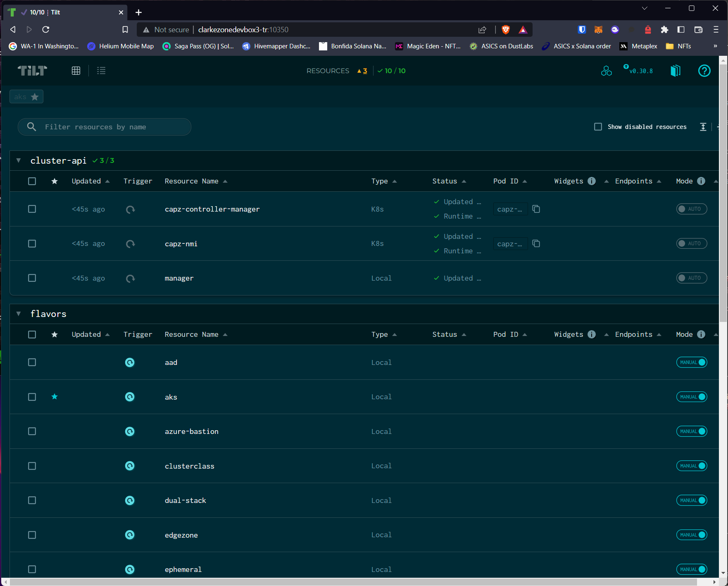Toggle Manual mode for azure-bastion

pyautogui.click(x=692, y=431)
